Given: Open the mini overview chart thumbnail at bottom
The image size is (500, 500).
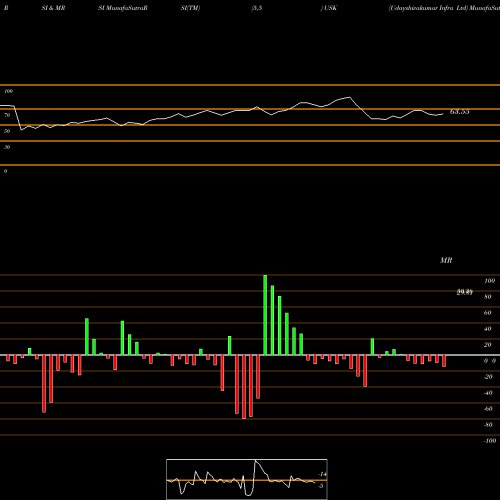Looking at the screenshot, I should click(x=247, y=479).
